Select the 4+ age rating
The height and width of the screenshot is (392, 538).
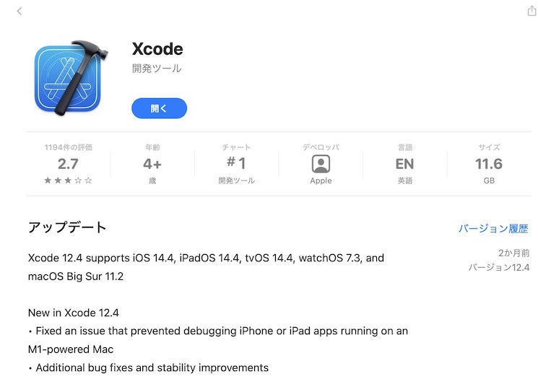[x=152, y=164]
